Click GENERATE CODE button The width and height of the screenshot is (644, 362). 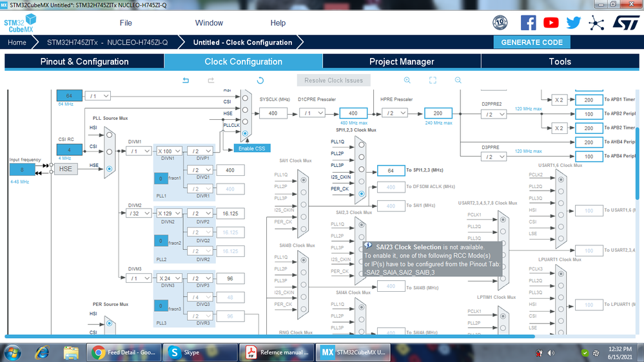click(532, 43)
